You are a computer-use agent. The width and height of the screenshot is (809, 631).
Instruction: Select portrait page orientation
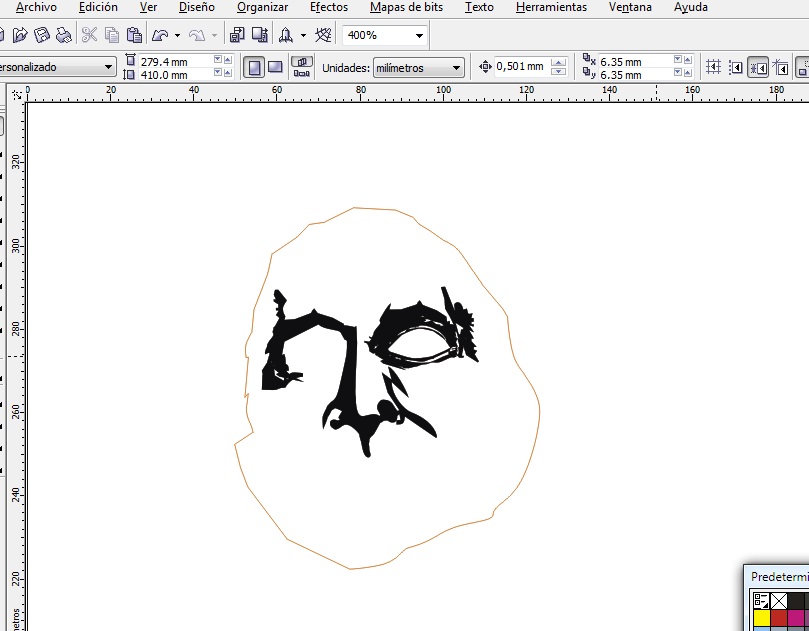(x=254, y=68)
